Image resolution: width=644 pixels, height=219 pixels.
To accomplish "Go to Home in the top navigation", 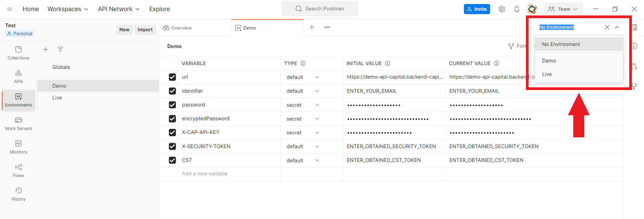I will (31, 9).
